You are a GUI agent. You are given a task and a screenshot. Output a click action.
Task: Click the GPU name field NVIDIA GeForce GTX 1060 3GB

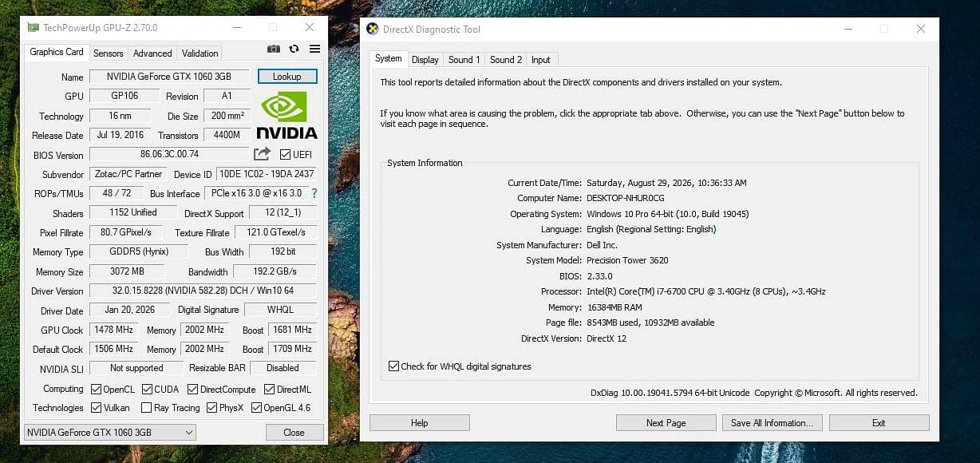(x=169, y=77)
